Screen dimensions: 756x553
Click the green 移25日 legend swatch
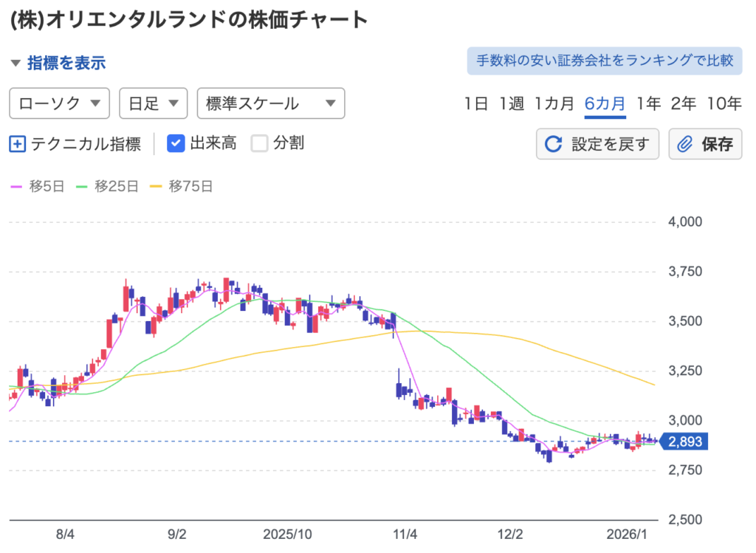coord(82,187)
